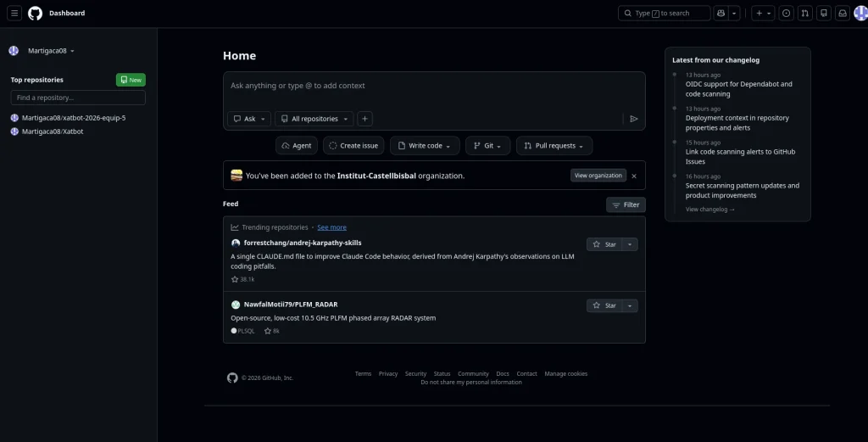The height and width of the screenshot is (442, 868).
Task: Click the View organization button
Action: click(x=598, y=176)
